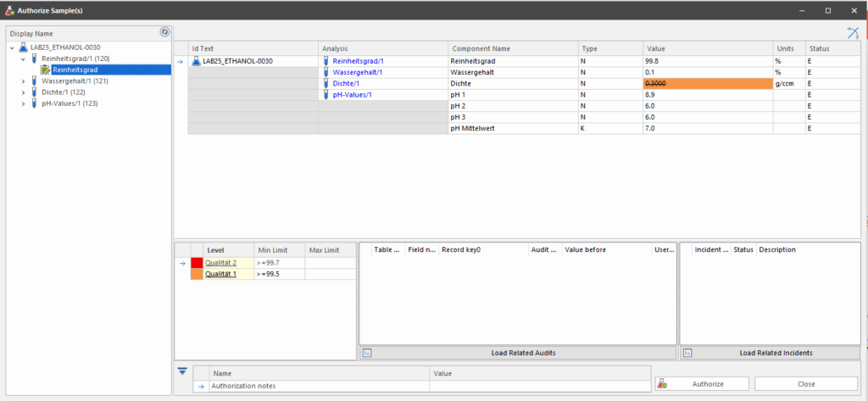Click the red swatch beside Qualität 2

[x=197, y=263]
